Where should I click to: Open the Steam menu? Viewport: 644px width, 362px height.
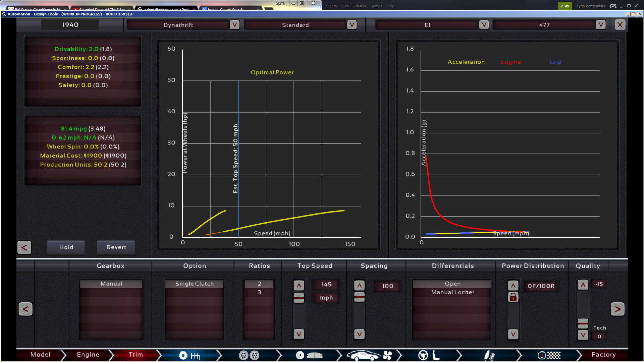point(331,6)
